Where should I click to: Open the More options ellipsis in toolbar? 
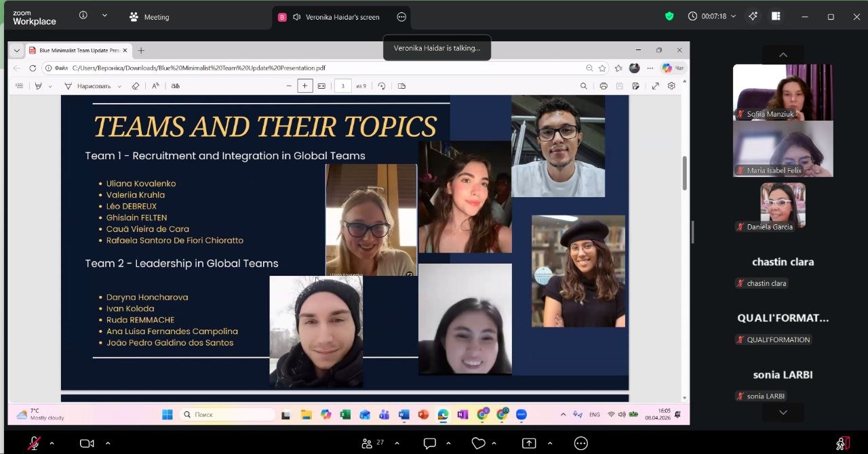tap(580, 443)
